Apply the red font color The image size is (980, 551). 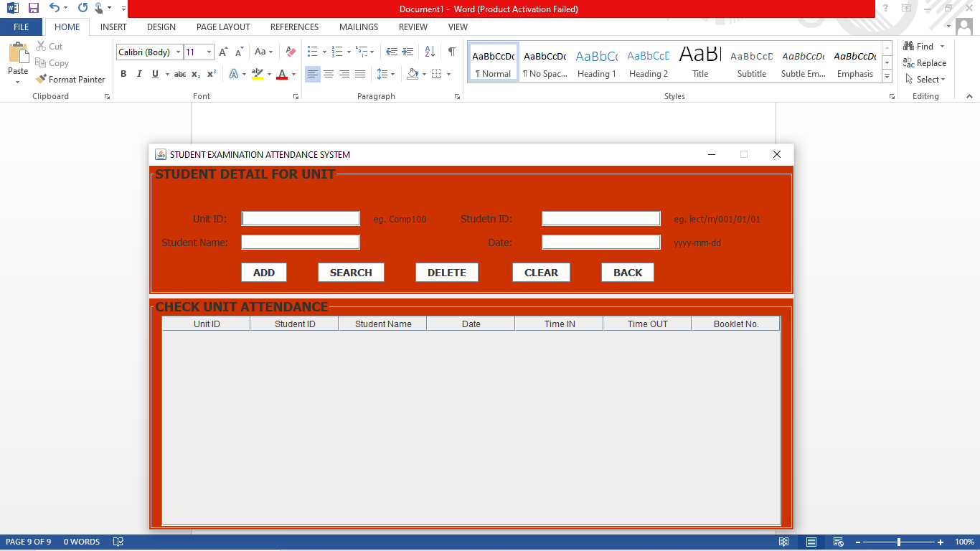pos(283,73)
